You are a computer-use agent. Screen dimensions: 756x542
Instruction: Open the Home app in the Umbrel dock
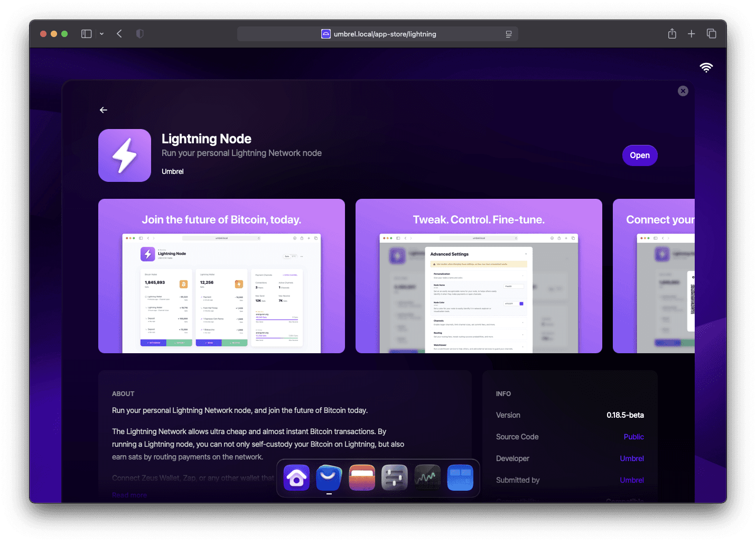click(296, 477)
